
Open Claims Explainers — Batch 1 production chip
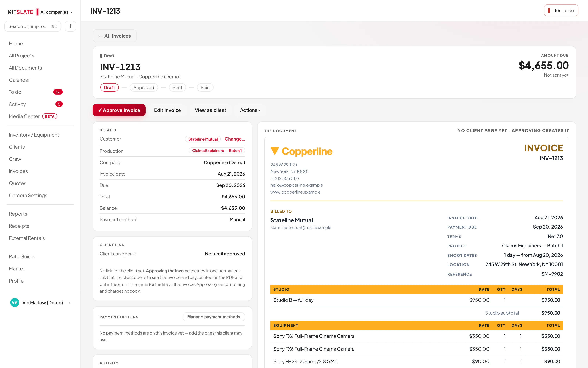217,151
